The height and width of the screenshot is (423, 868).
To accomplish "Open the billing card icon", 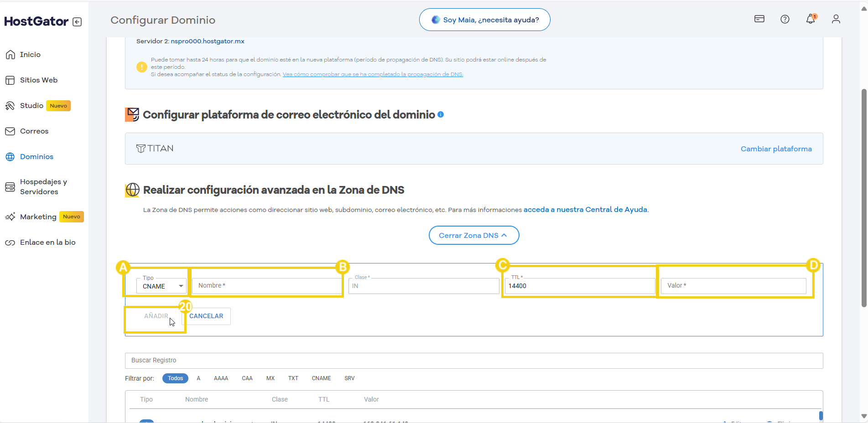I will pos(759,19).
